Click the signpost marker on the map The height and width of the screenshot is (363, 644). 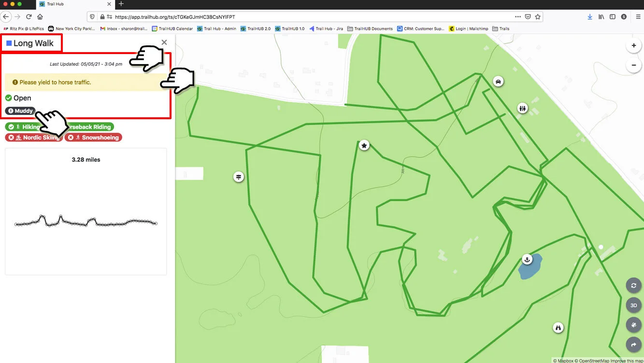click(x=238, y=177)
